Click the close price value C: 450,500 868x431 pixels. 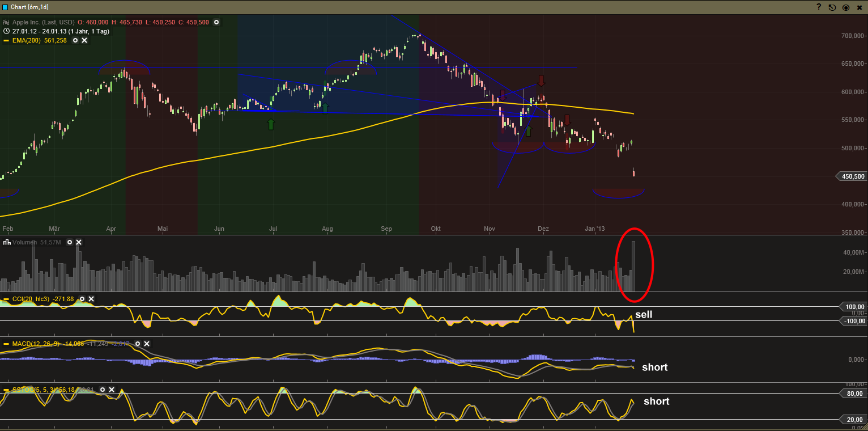194,23
